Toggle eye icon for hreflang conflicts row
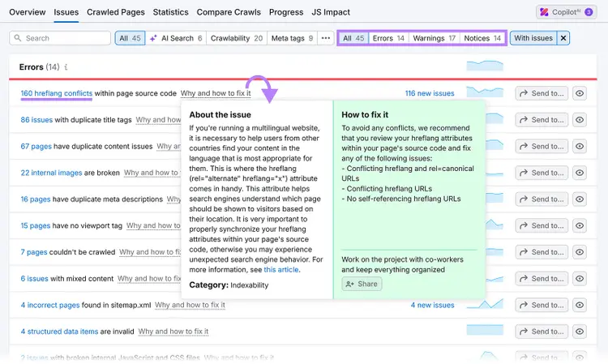Viewport: 608px width, 364px height. click(x=580, y=93)
